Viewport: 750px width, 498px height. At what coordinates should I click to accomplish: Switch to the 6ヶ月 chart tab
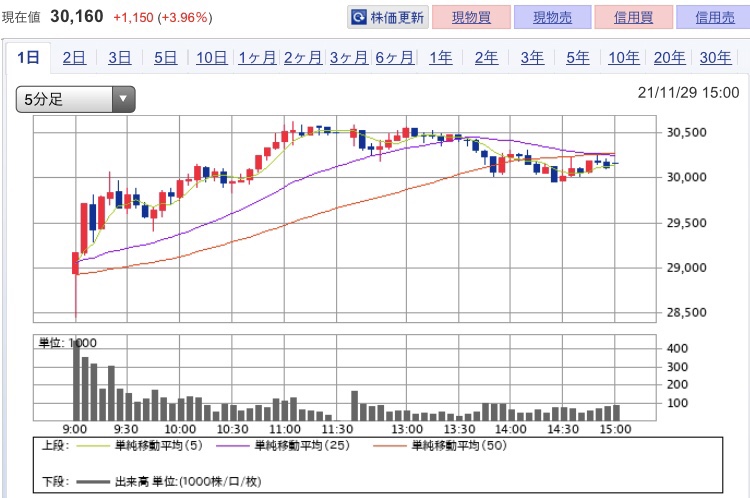click(x=395, y=58)
